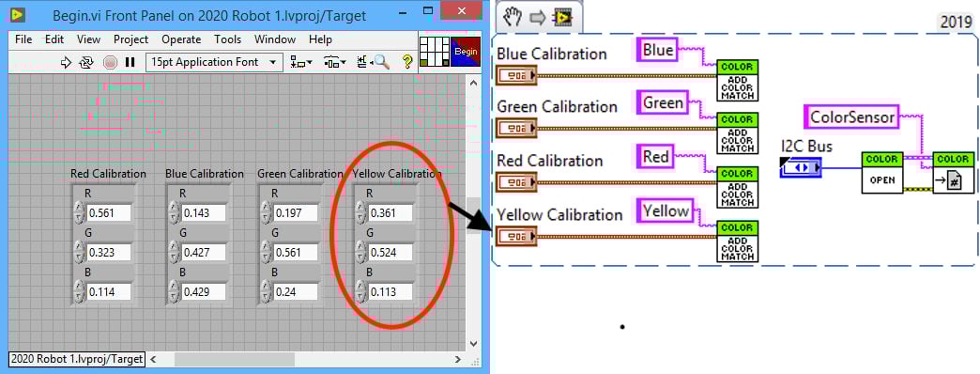980x374 pixels.
Task: Expand the Align Objects dropdown
Action: pos(302,62)
